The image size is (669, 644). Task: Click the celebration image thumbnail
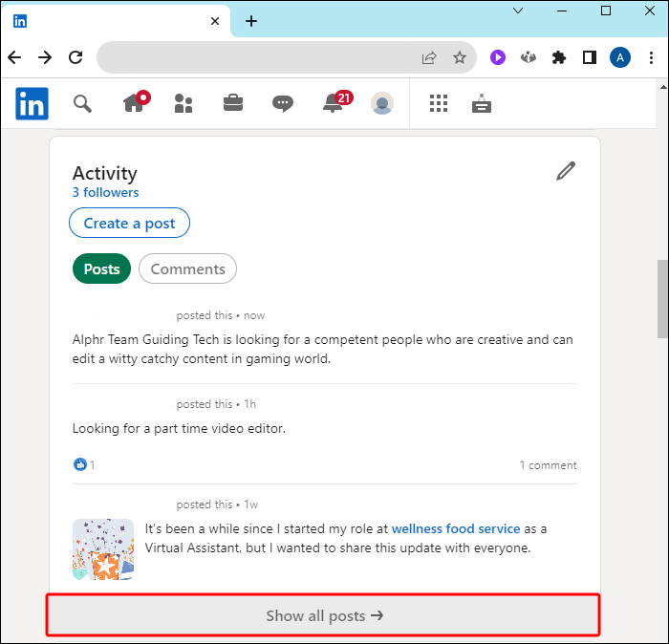point(103,549)
